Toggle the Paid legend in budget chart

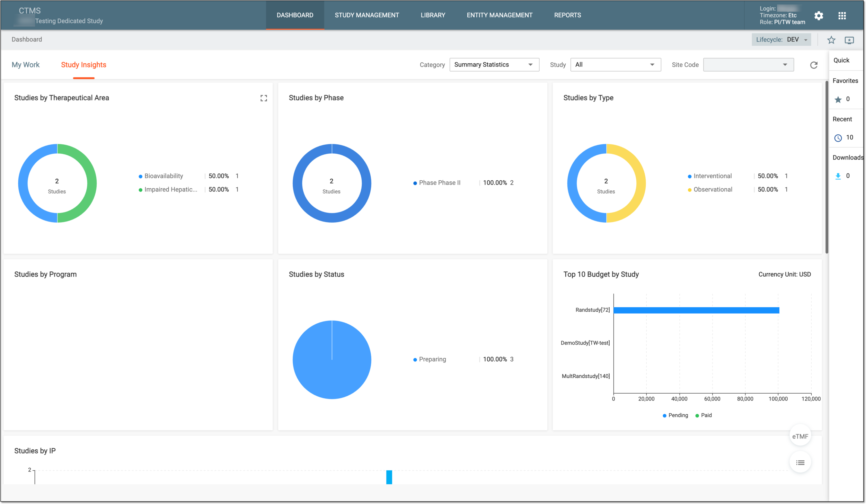click(703, 415)
